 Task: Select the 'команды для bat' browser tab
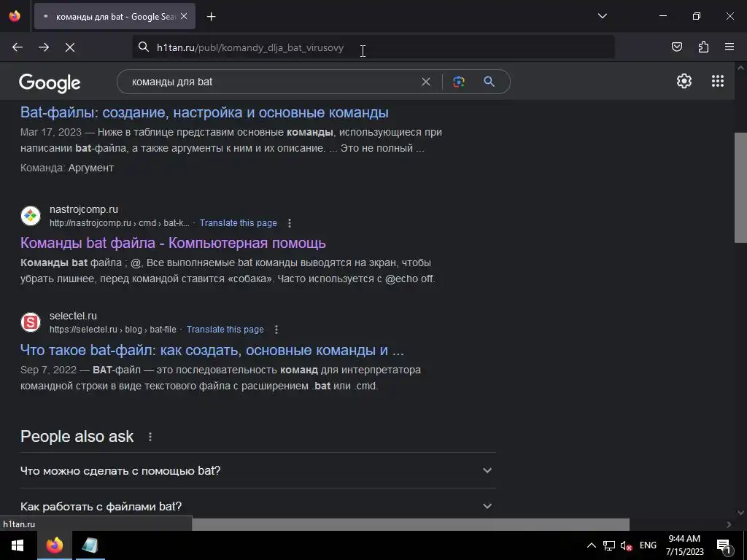[115, 17]
